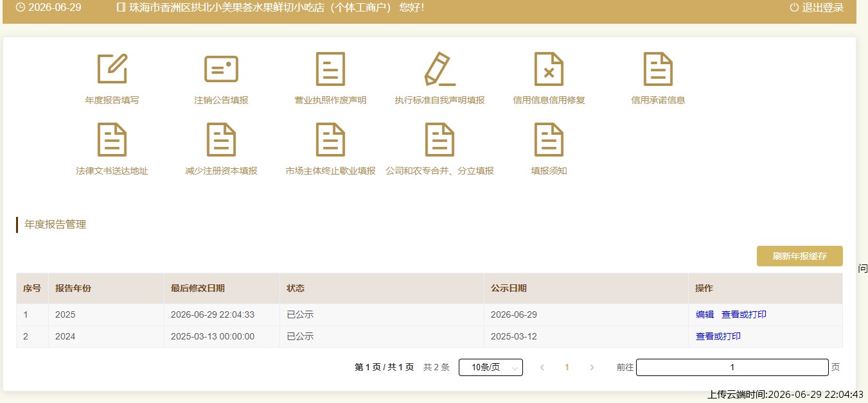Click the 信用承诺信息 document icon
Viewport: 868px width, 403px height.
pyautogui.click(x=658, y=69)
